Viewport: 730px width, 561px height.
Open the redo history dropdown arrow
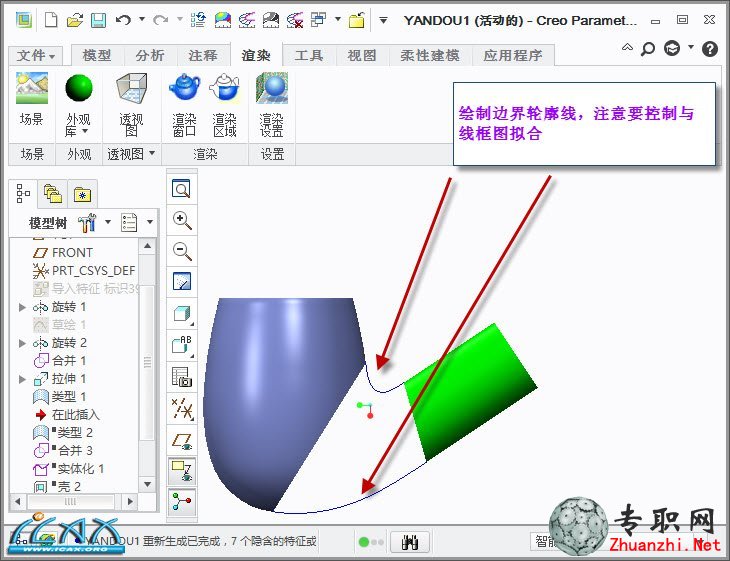[180, 20]
